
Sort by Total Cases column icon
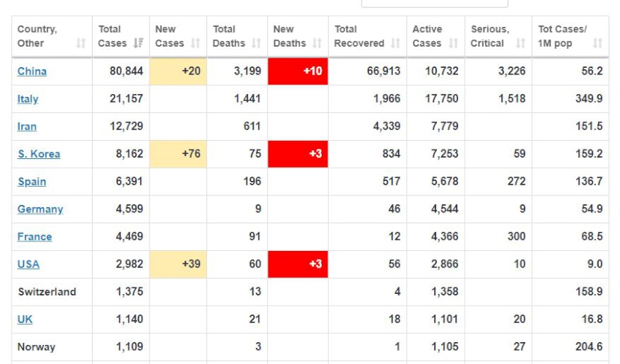click(138, 44)
